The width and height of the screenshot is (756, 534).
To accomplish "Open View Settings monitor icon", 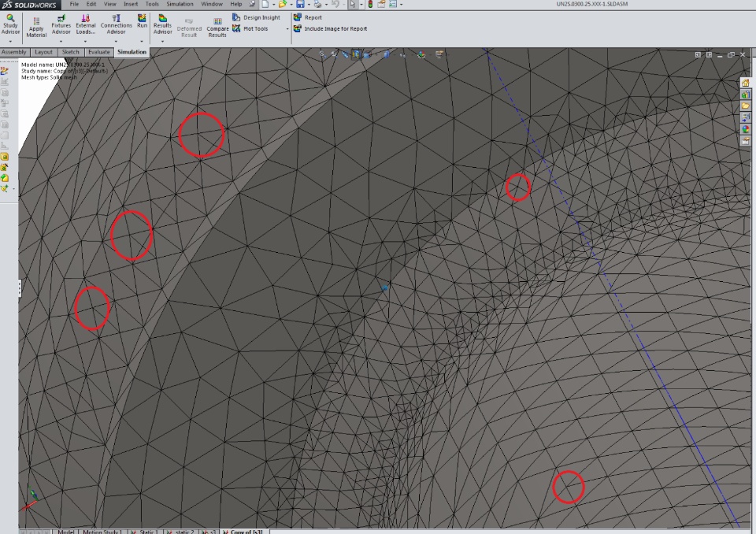I will pos(439,54).
